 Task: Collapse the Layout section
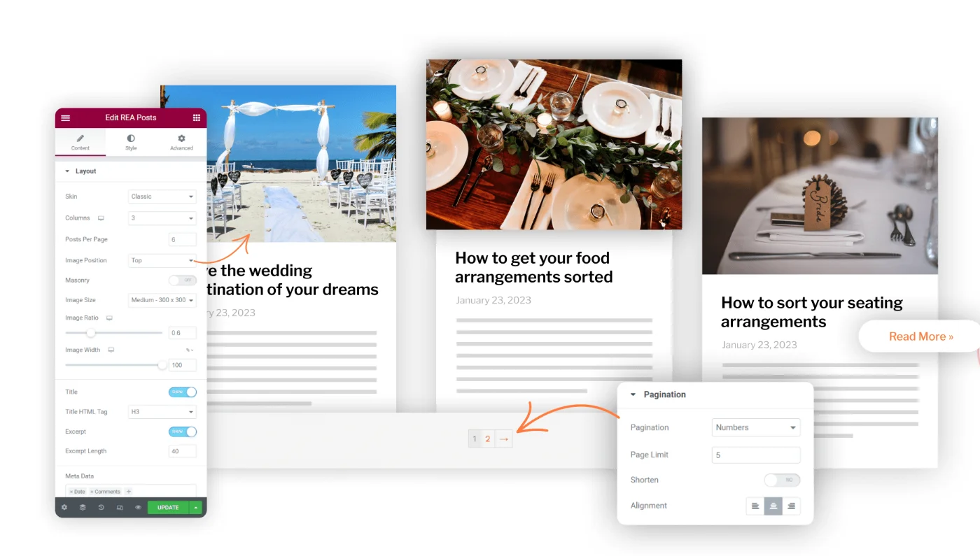click(68, 171)
